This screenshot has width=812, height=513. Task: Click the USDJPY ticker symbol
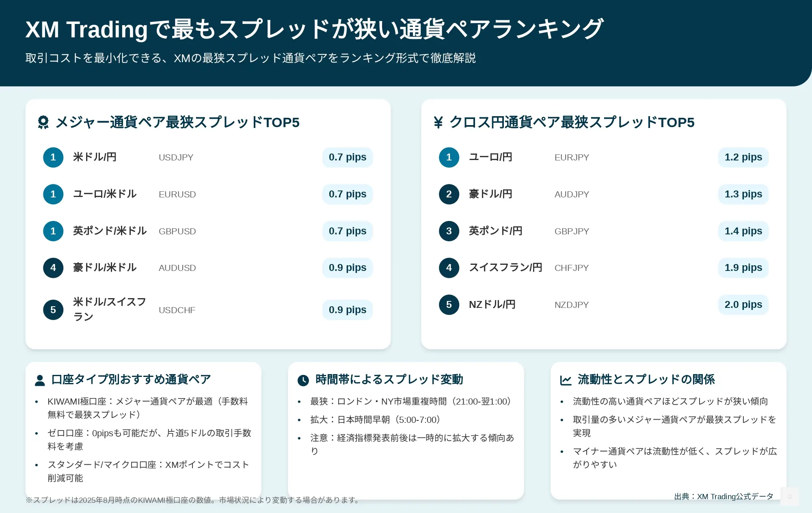point(176,158)
